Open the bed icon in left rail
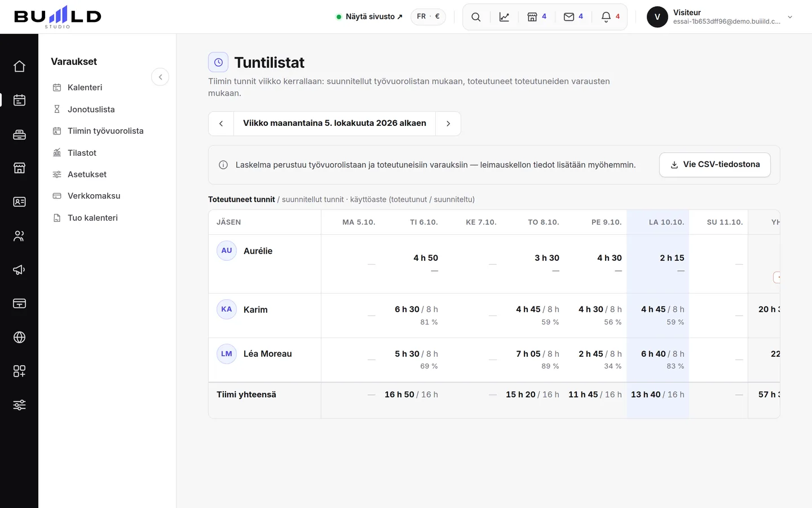812x508 pixels. [x=19, y=134]
